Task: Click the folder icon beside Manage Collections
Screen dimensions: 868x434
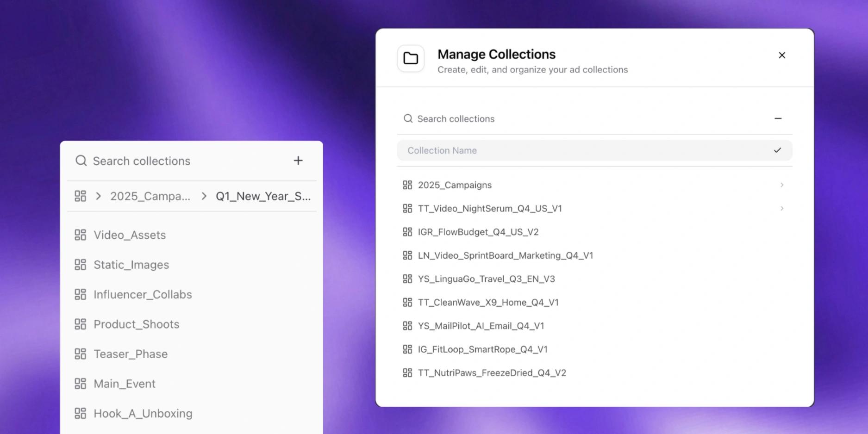Action: [x=411, y=58]
